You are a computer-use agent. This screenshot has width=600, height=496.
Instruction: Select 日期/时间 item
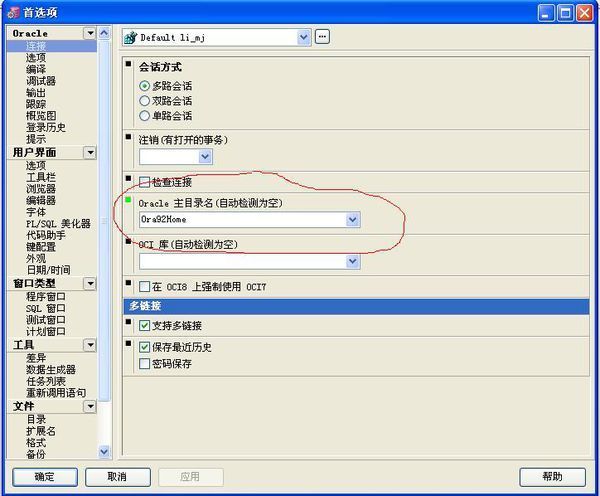tap(48, 270)
